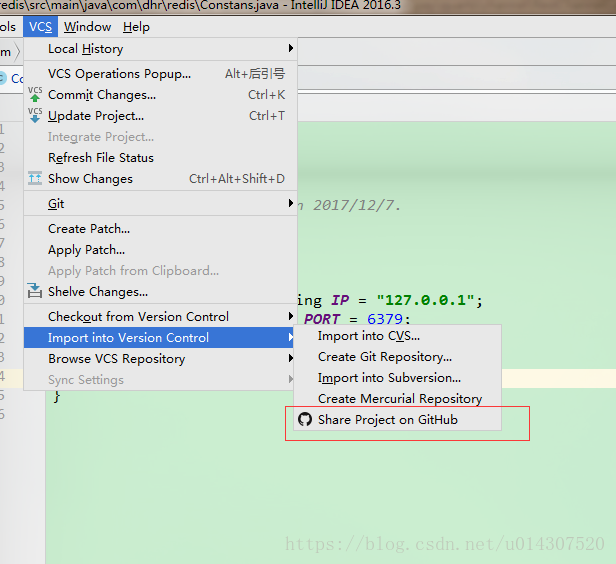Click the Ctrl+Alt+Shift+D shortcut text
Viewport: 616px width, 564px height.
point(237,179)
